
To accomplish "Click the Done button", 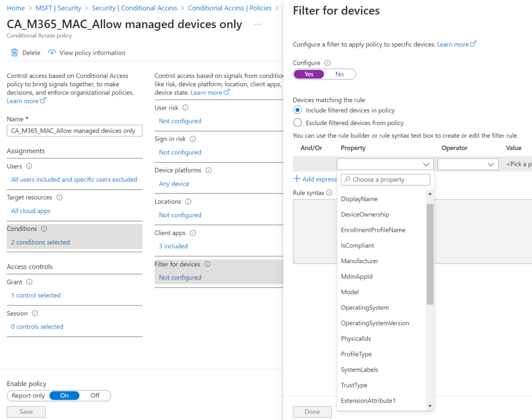I will tap(312, 411).
